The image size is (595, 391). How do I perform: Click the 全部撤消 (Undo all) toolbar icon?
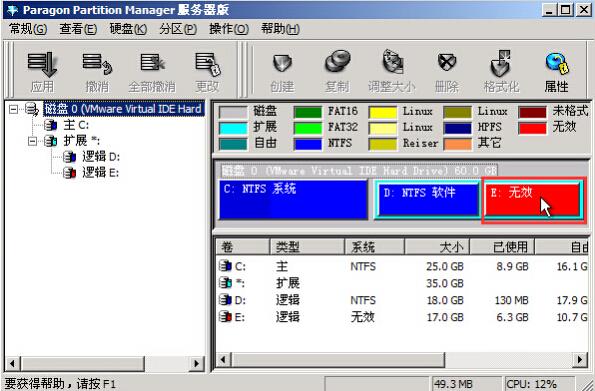pos(152,62)
